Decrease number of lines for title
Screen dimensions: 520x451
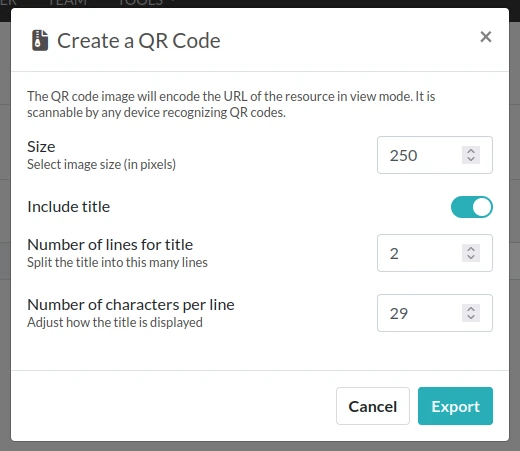[471, 257]
